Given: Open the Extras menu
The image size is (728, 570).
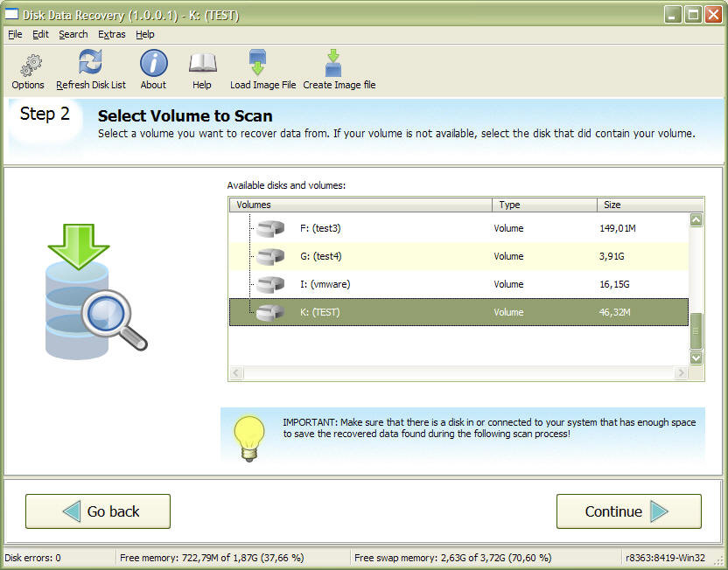Looking at the screenshot, I should coord(112,34).
